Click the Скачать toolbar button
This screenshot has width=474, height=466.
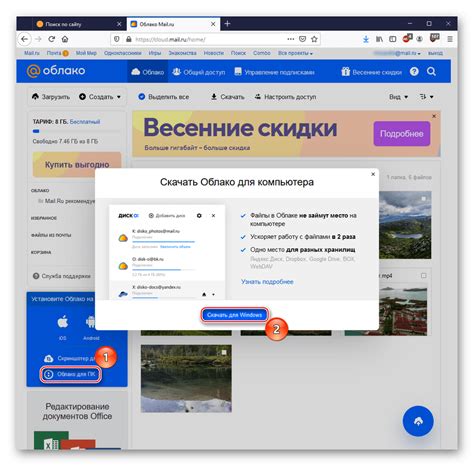228,97
